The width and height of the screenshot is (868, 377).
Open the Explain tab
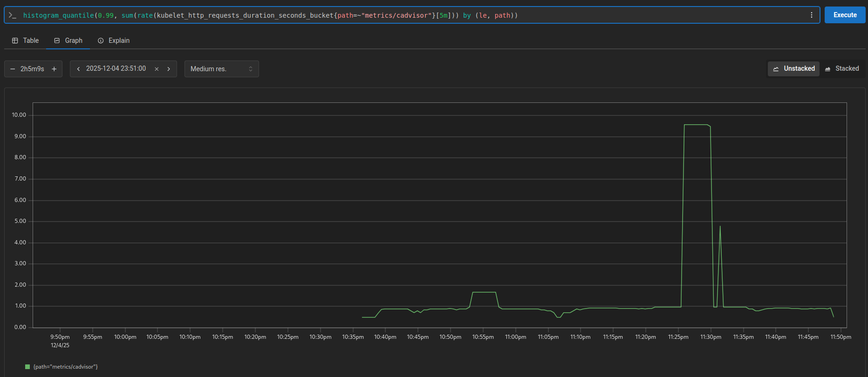[114, 40]
